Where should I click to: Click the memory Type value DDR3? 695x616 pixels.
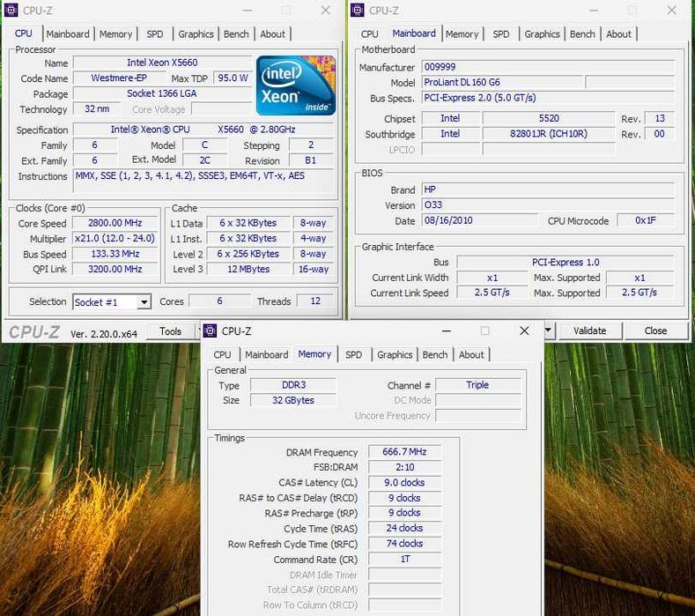293,385
